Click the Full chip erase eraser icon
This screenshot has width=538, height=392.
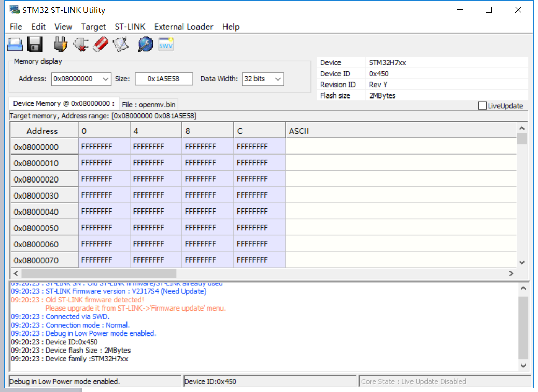click(x=101, y=45)
